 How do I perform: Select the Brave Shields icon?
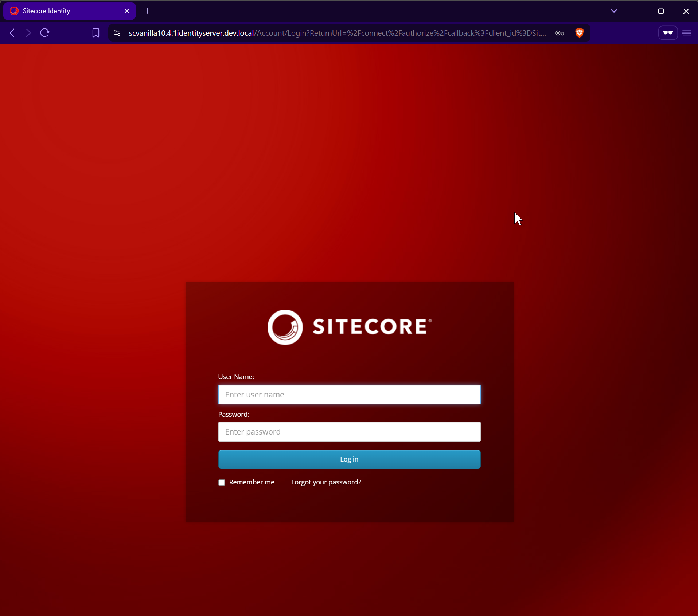579,33
